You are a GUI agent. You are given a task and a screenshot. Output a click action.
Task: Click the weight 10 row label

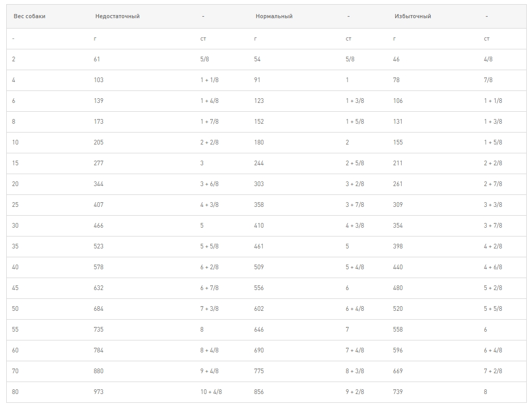pos(15,142)
